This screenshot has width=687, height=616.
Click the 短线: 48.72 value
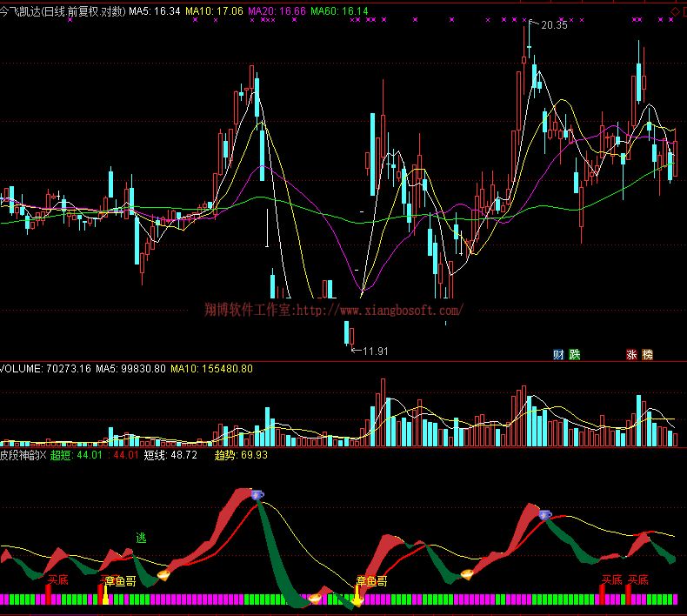170,455
